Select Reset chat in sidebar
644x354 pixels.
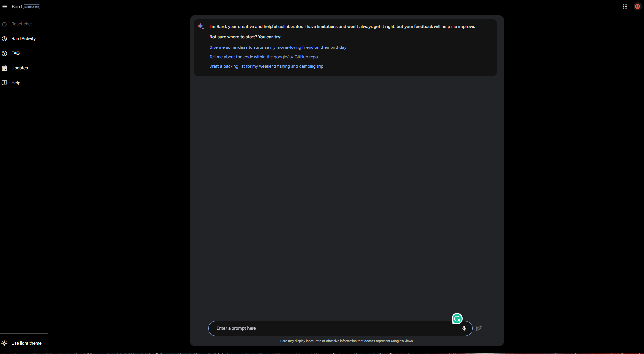tap(22, 24)
